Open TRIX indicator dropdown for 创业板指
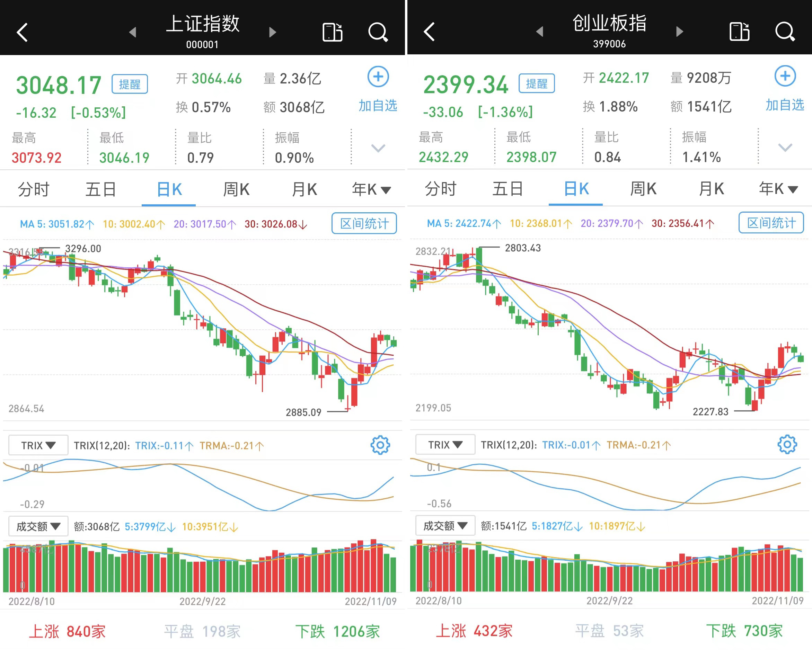The height and width of the screenshot is (650, 812). (445, 445)
